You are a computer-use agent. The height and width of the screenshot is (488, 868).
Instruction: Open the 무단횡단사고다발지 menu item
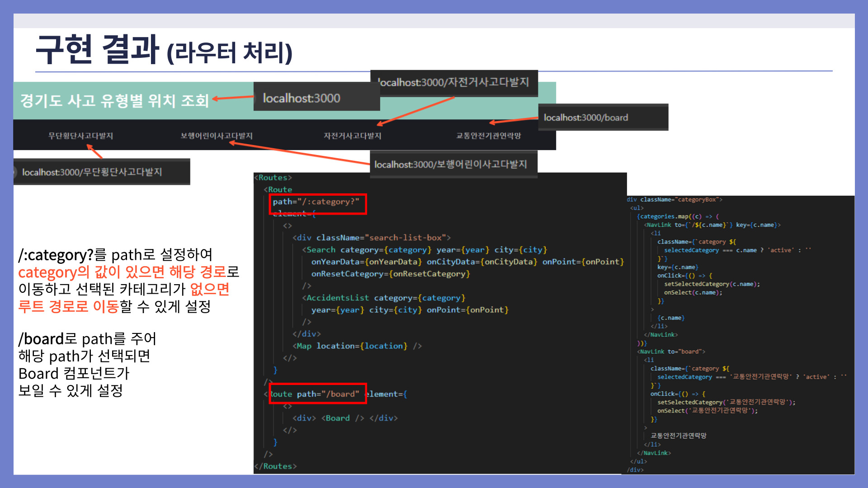(80, 136)
